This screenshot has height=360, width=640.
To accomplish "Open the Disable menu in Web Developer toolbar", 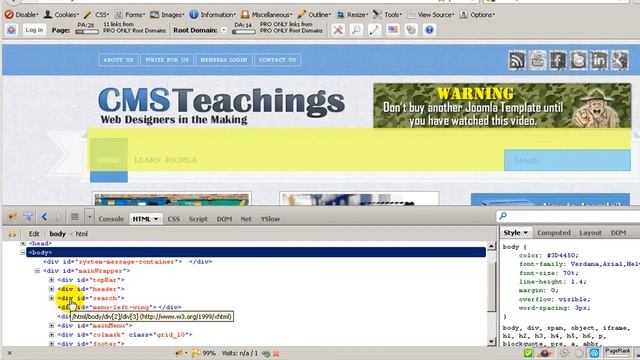I will [x=21, y=15].
